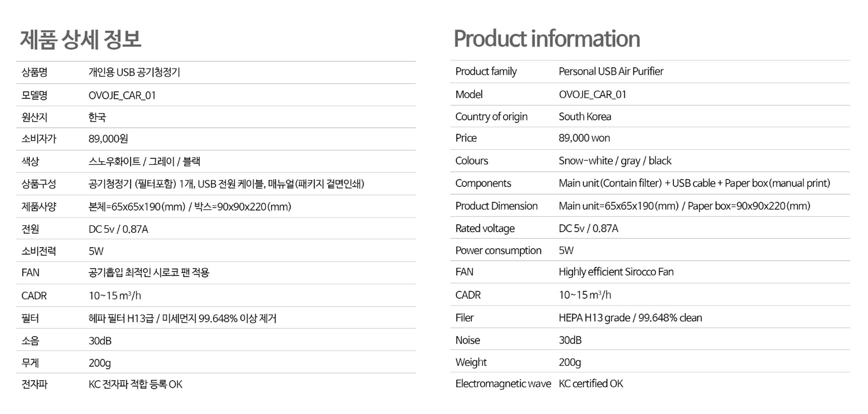Click the "Snow-white / gray / black" colours value

click(615, 161)
